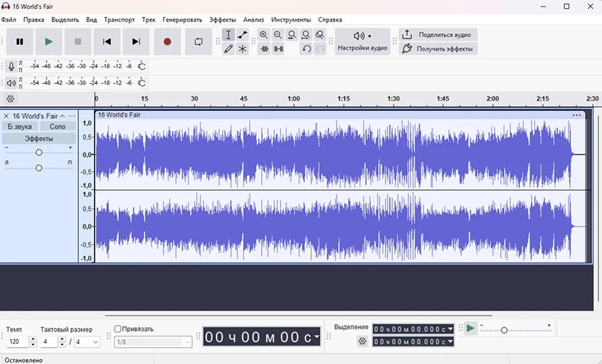Click the 1:00 mark on the timeline ruler
The image size is (602, 364).
(x=294, y=99)
